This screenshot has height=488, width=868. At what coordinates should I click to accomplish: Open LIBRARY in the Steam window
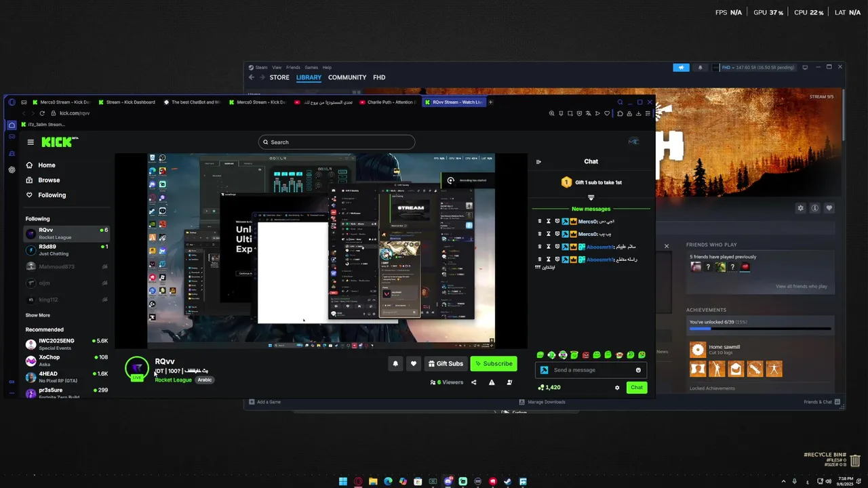pos(309,77)
